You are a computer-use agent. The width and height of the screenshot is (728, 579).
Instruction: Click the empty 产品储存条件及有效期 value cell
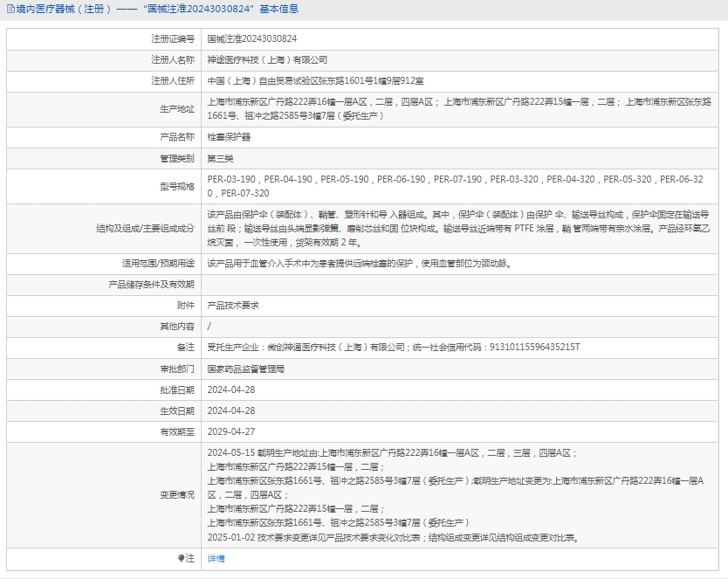click(461, 285)
